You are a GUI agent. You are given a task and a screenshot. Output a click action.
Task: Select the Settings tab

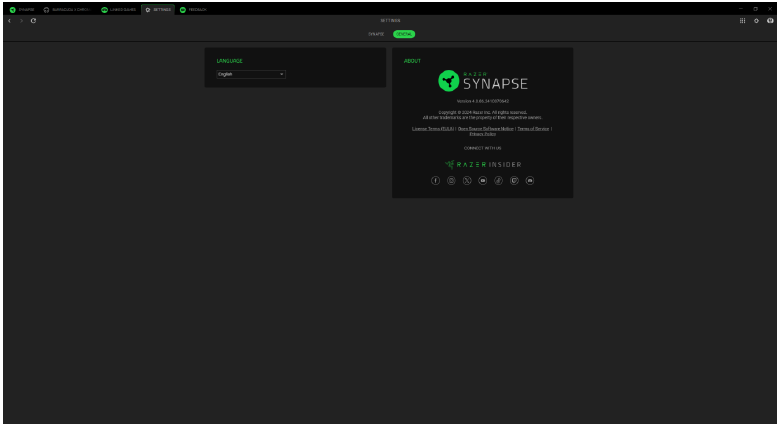[158, 10]
